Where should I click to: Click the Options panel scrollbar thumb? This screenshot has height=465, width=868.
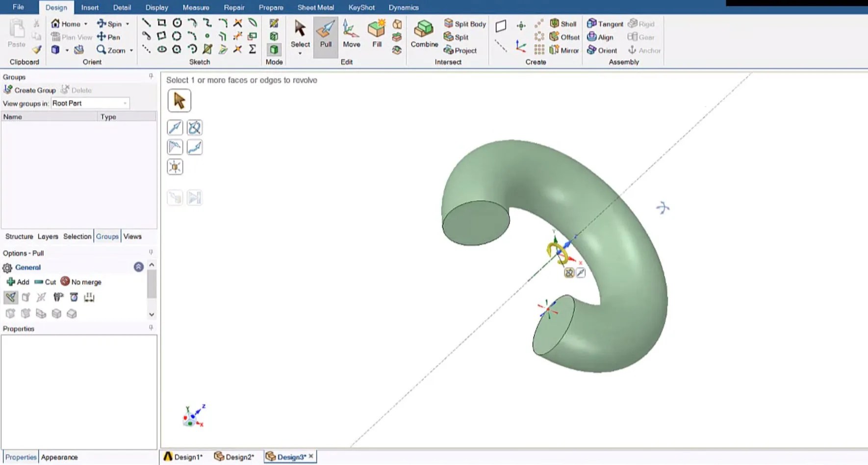click(152, 284)
